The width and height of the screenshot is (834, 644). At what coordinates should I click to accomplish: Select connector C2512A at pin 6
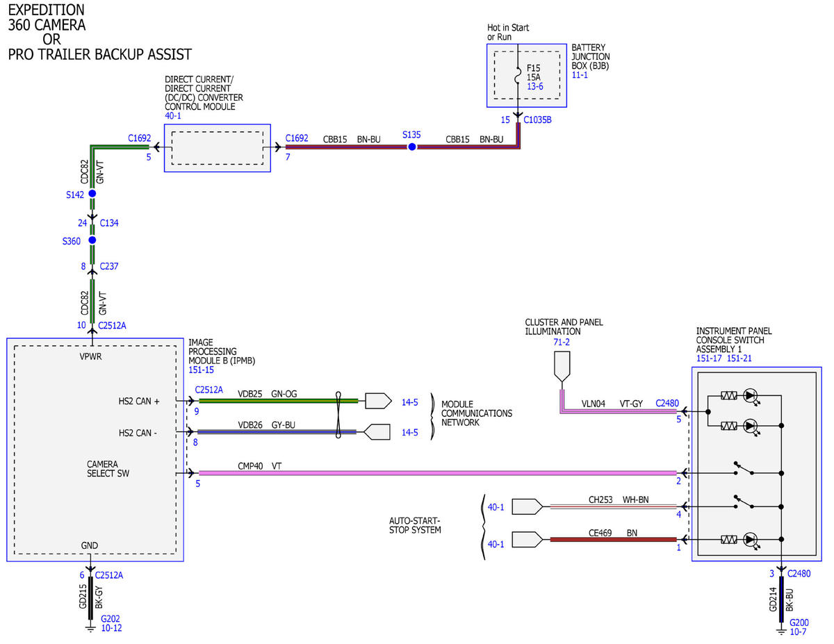[x=109, y=575]
